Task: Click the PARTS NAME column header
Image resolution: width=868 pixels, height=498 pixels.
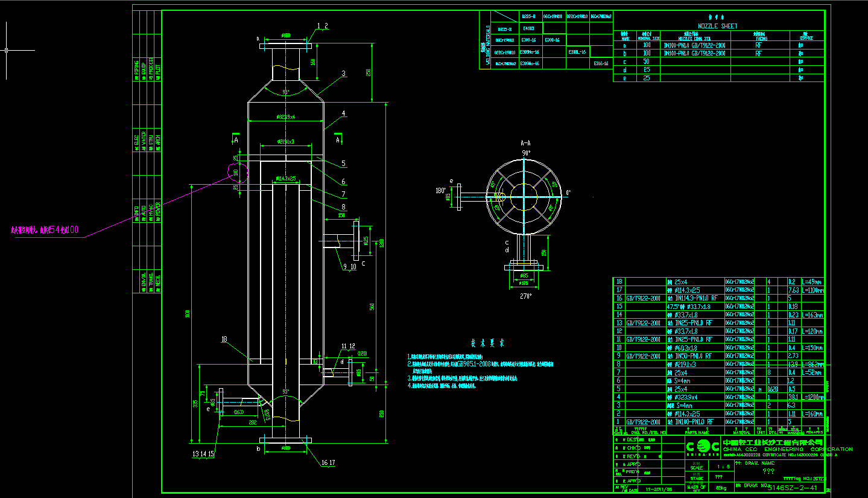Action: [x=695, y=432]
